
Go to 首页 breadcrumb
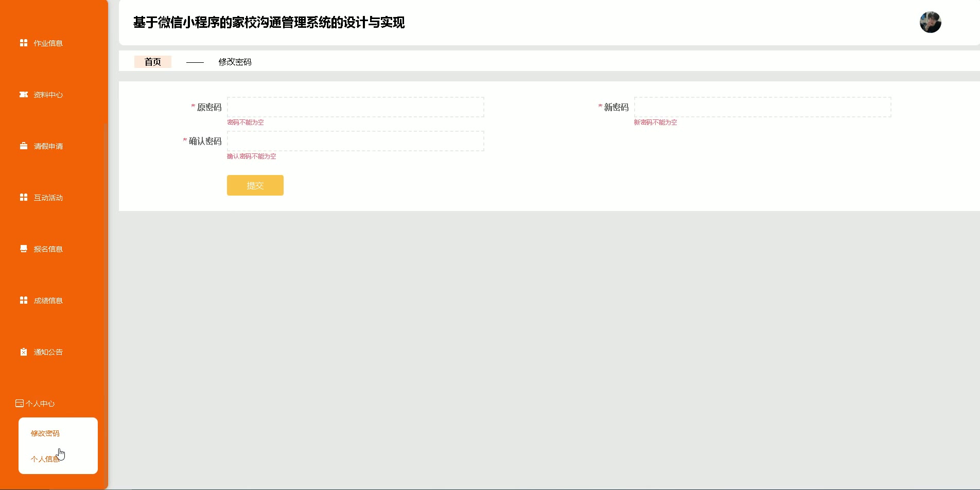pos(153,62)
